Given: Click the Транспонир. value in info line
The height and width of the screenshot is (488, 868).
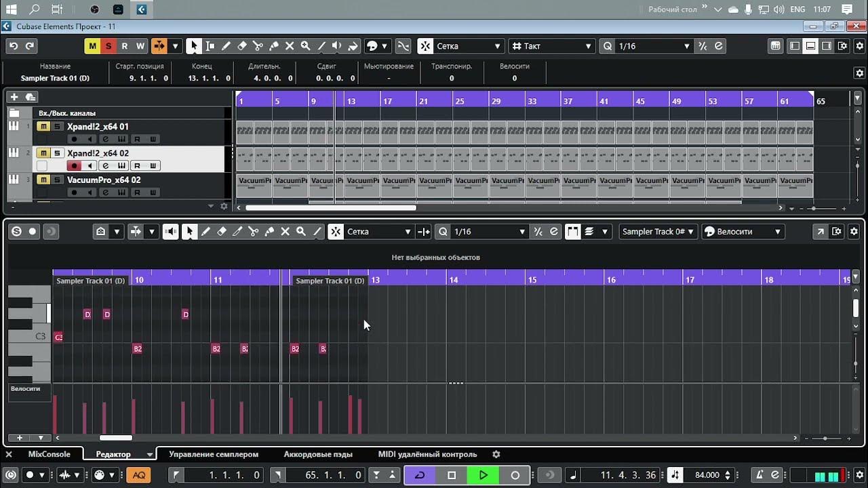Looking at the screenshot, I should click(x=452, y=78).
